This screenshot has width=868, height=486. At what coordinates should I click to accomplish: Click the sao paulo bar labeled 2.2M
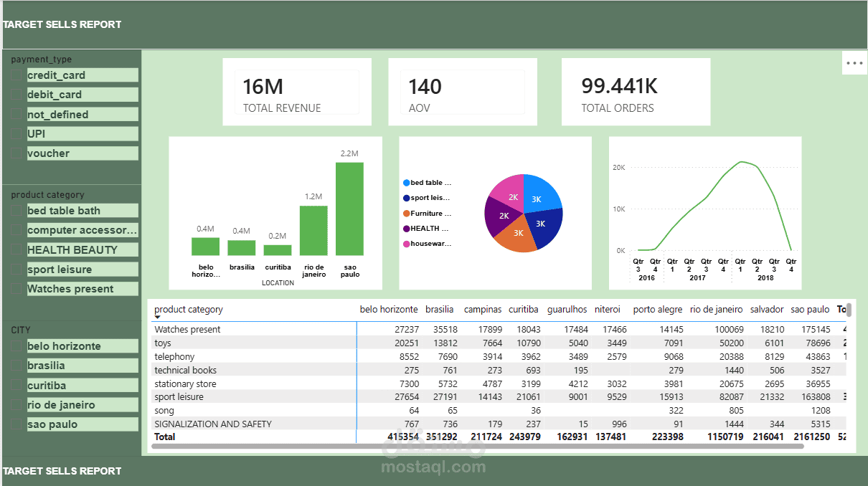tap(349, 209)
